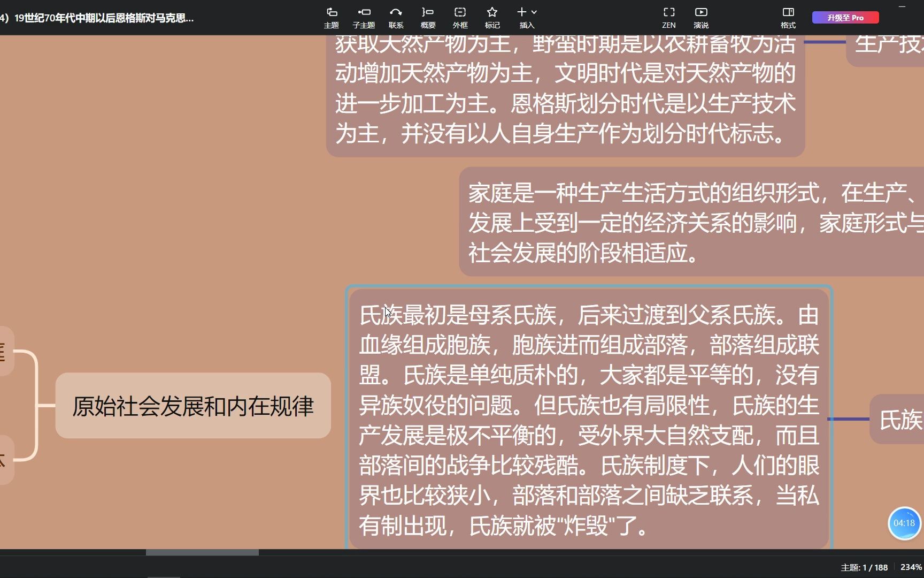Insert a relationship with 联系 icon
Screen dimensions: 924x578
click(396, 18)
